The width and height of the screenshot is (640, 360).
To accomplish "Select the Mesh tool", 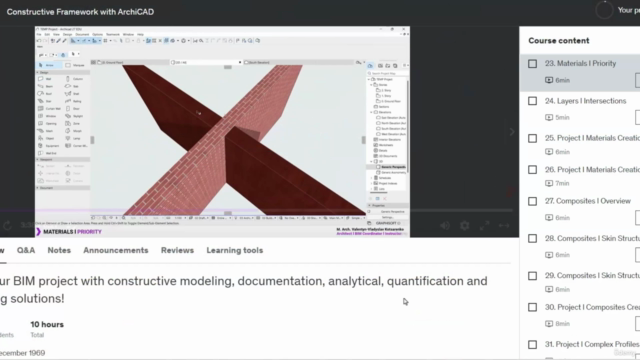I will pyautogui.click(x=46, y=131).
